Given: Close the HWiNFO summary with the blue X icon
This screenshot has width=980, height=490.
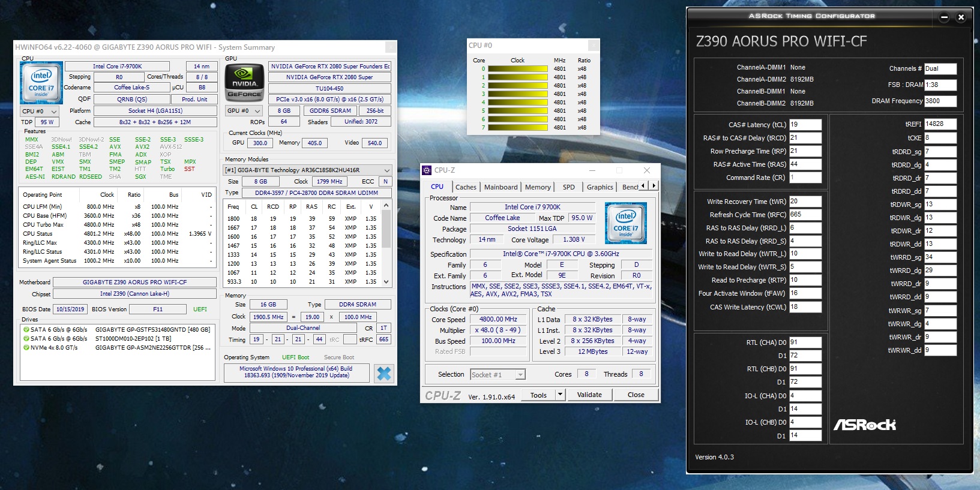Looking at the screenshot, I should 384,374.
